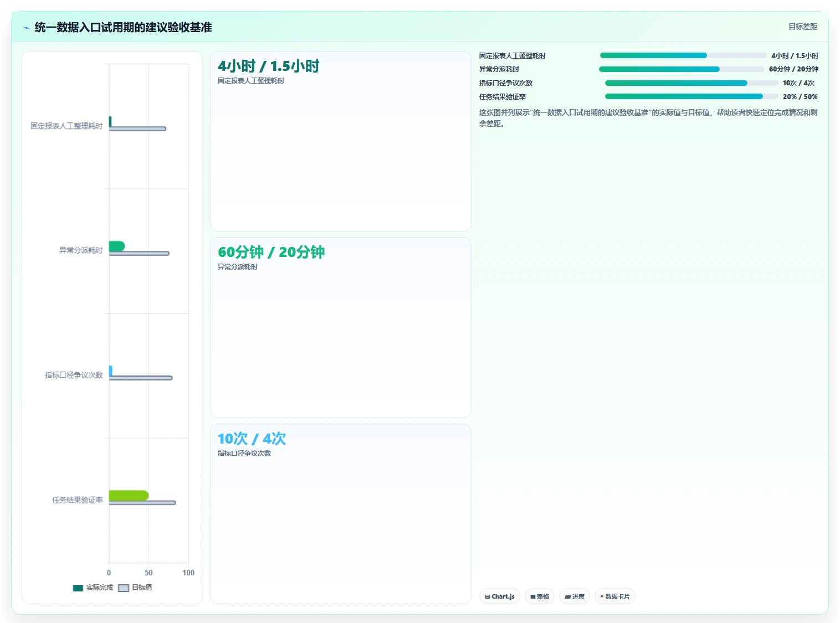840x623 pixels.
Task: Click the 异常分派耗时 progress bar
Action: pyautogui.click(x=682, y=69)
